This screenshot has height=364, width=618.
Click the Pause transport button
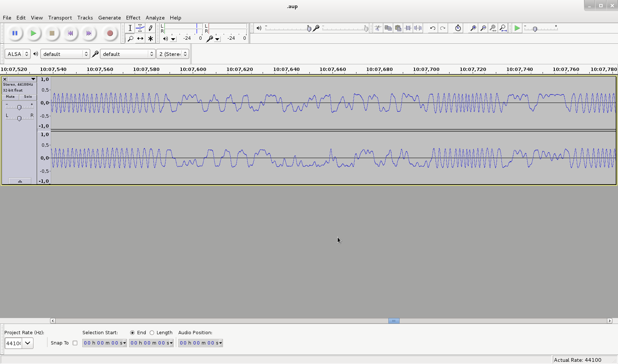tap(15, 33)
